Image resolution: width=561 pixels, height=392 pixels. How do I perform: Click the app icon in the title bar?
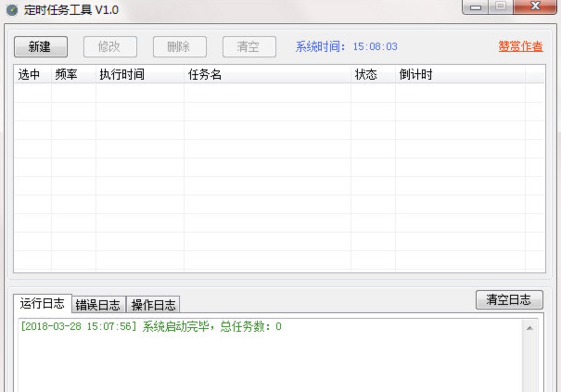[x=12, y=10]
